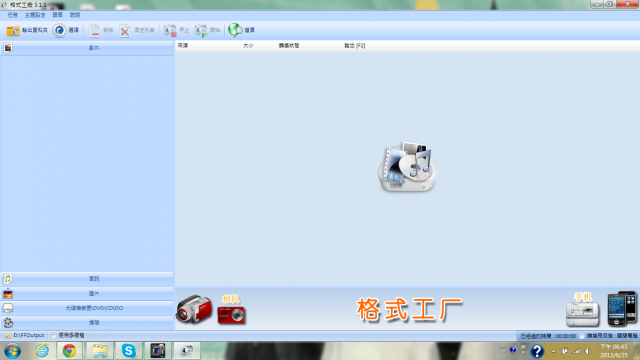Expand the advanced (進階) panel section
Image resolution: width=640 pixels, height=360 pixels.
[x=87, y=322]
